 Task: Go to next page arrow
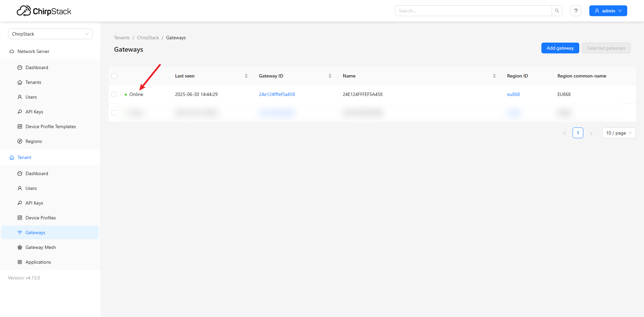pyautogui.click(x=591, y=133)
